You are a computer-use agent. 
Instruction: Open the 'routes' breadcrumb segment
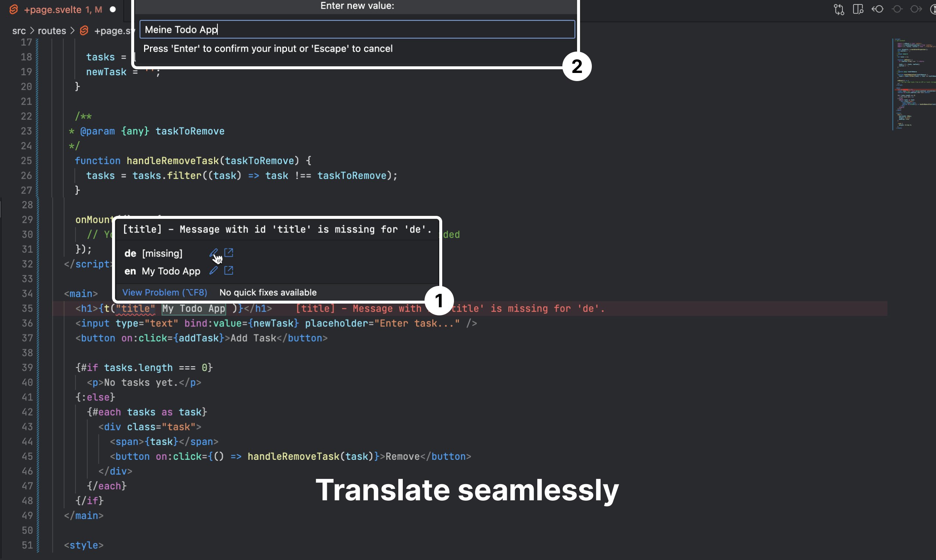(x=52, y=31)
